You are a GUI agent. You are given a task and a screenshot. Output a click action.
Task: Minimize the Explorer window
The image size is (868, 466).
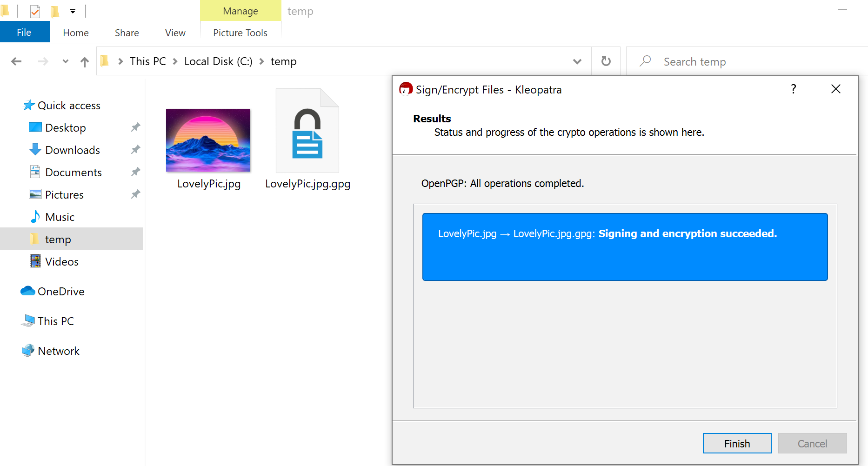(842, 10)
